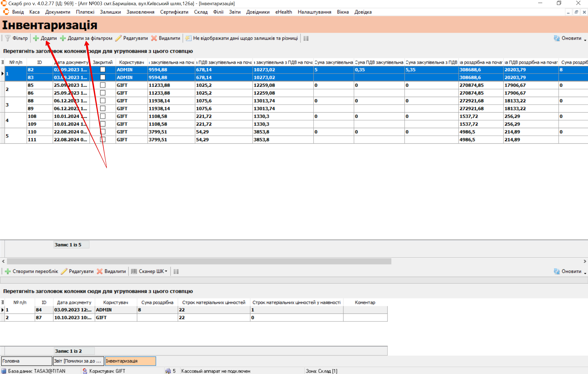Click the horizontal scrollbar thumb
The height and width of the screenshot is (374, 588).
199,261
